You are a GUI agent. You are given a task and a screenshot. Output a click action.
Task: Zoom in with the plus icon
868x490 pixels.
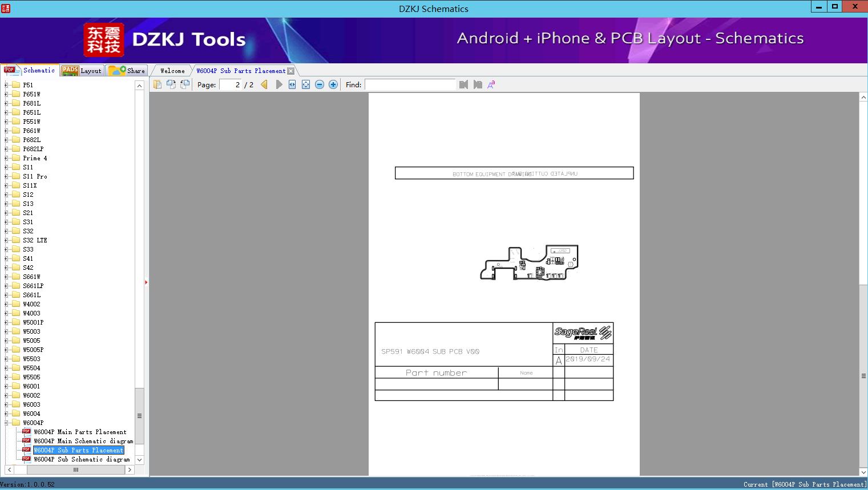click(x=333, y=84)
